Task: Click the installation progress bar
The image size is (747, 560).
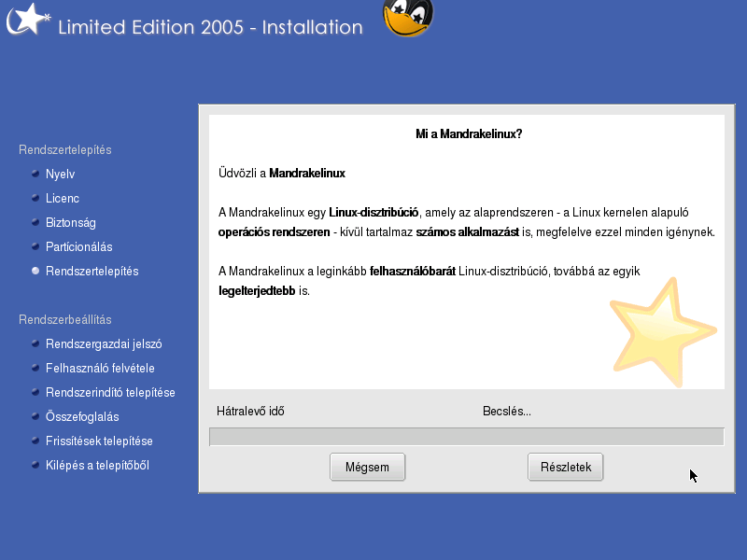Action: click(467, 437)
